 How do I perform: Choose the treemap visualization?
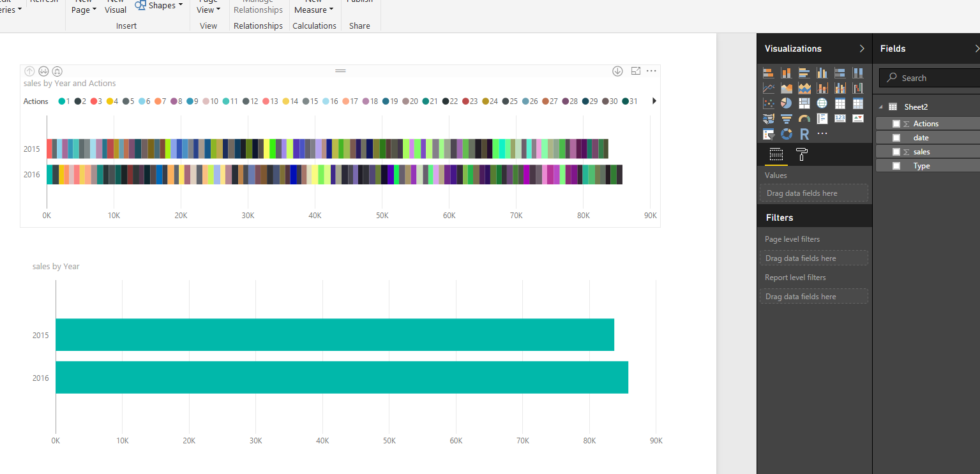pyautogui.click(x=804, y=103)
